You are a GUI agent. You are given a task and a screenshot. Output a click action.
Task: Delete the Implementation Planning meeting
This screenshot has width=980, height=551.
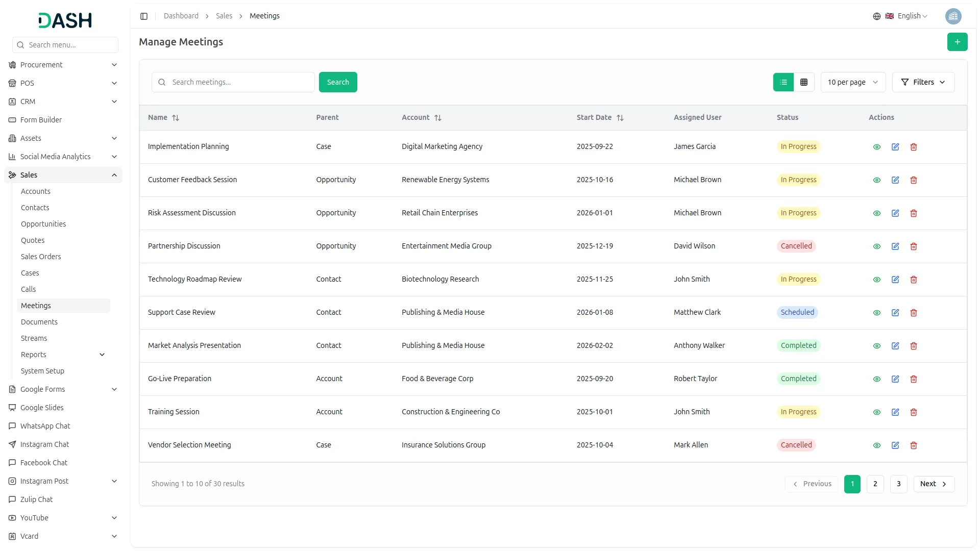[914, 147]
